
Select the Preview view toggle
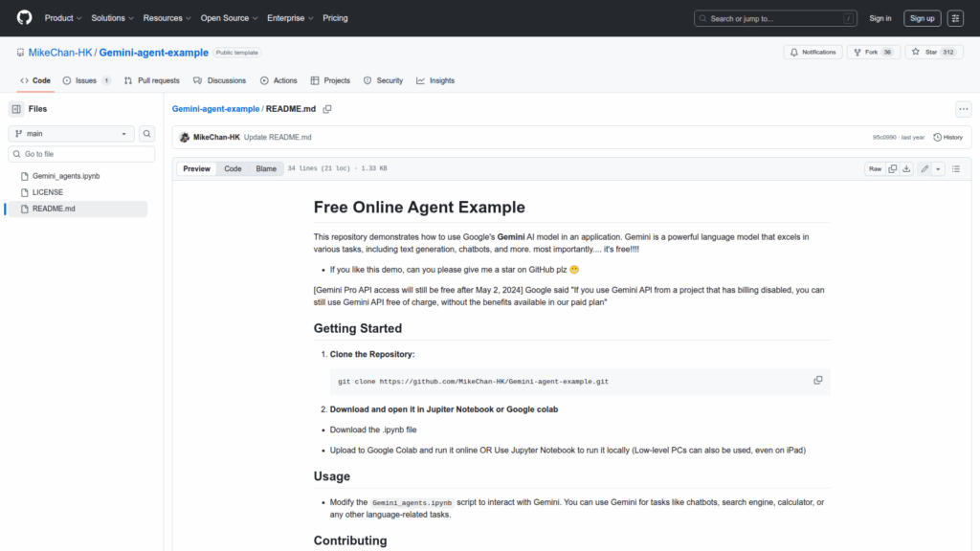coord(196,168)
